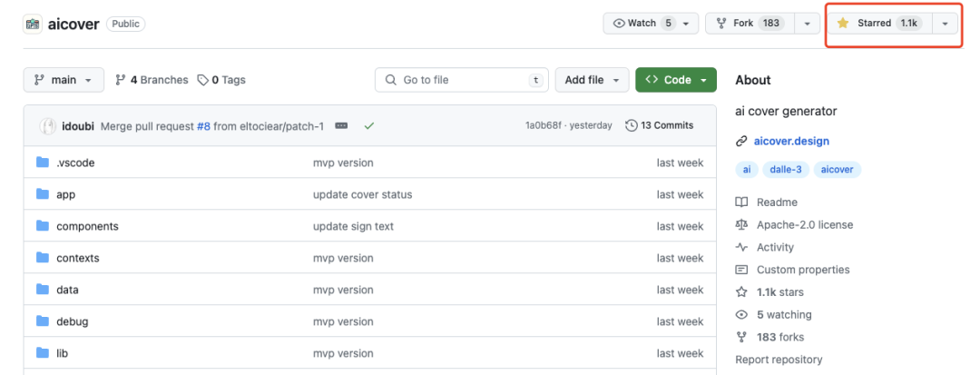Open the 1.1k stars link
Image resolution: width=980 pixels, height=375 pixels.
(x=780, y=292)
